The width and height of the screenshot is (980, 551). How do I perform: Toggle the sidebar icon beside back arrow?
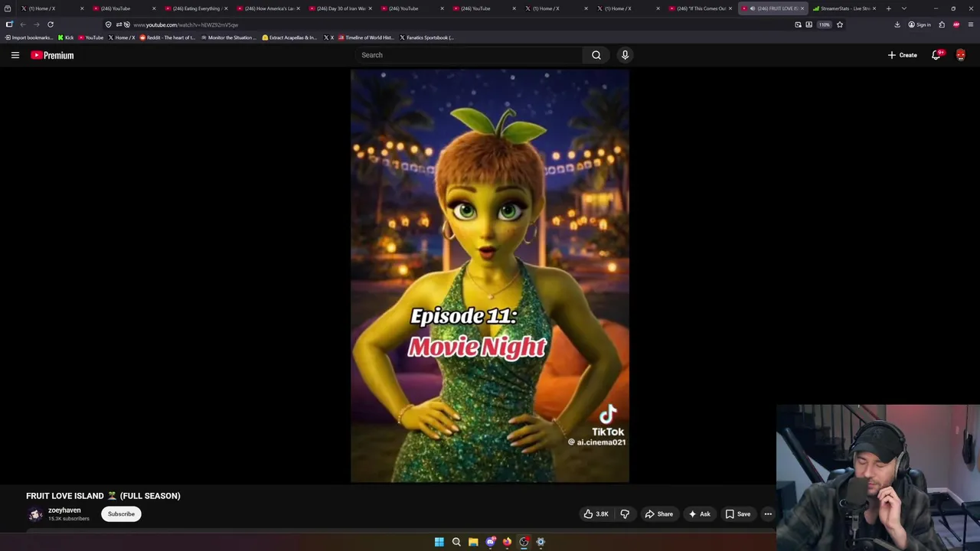click(9, 24)
